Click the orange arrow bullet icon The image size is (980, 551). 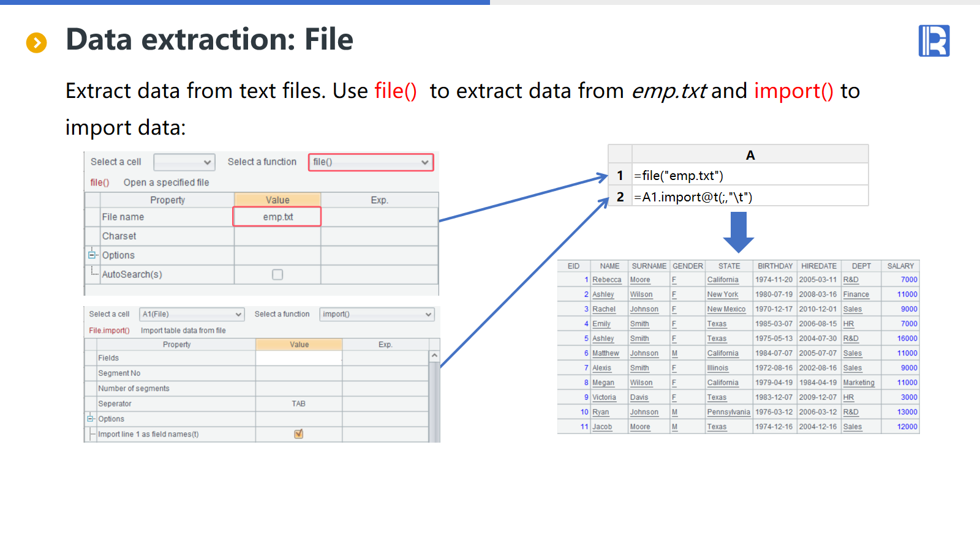37,42
